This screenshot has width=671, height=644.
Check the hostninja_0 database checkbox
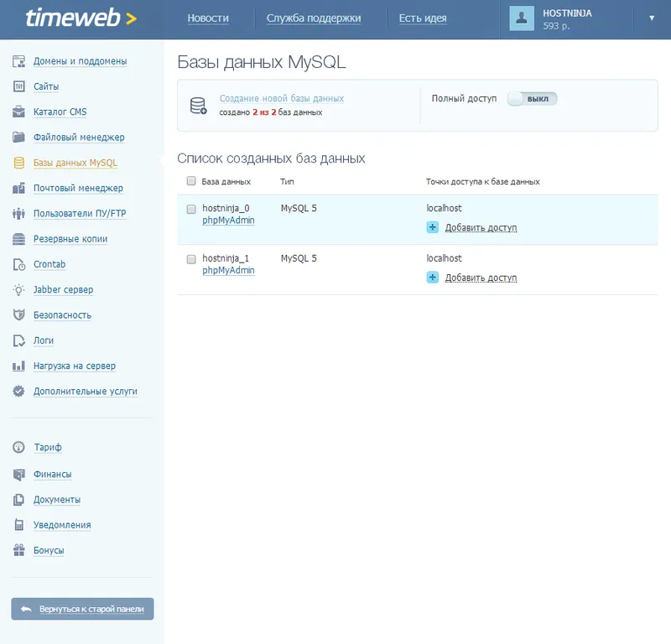pyautogui.click(x=191, y=209)
